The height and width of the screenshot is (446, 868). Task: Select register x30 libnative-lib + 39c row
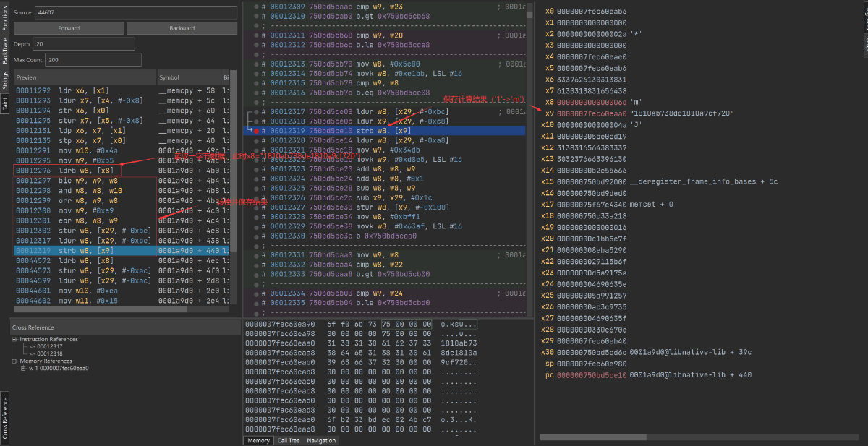point(647,352)
